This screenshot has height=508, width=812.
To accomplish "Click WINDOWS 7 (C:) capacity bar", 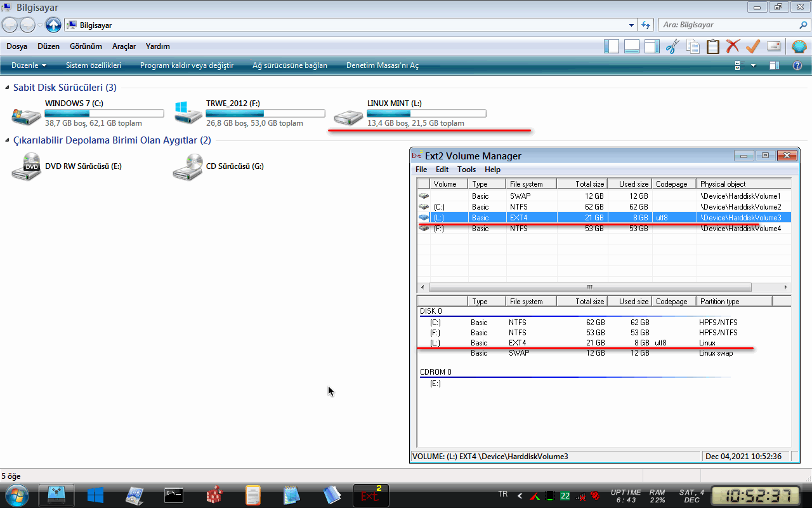I will pyautogui.click(x=105, y=114).
